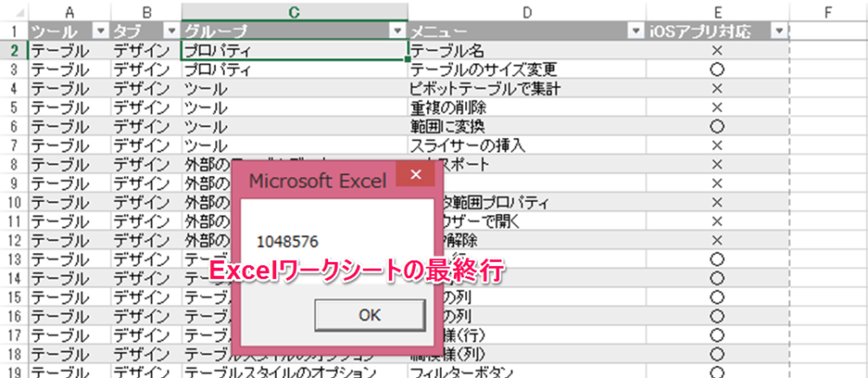Click cell テーブル名 in row 2
The width and height of the screenshot is (868, 378).
point(527,51)
